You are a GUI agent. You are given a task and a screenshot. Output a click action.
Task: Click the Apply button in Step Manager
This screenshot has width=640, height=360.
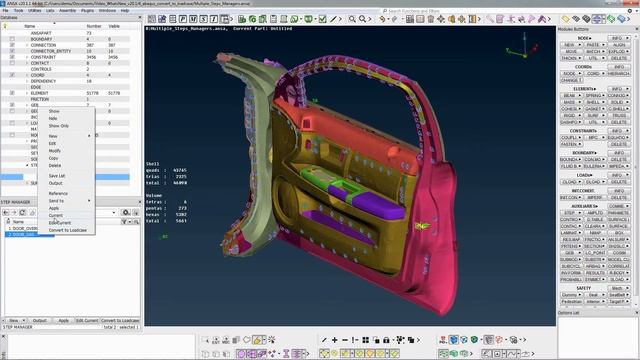63,320
